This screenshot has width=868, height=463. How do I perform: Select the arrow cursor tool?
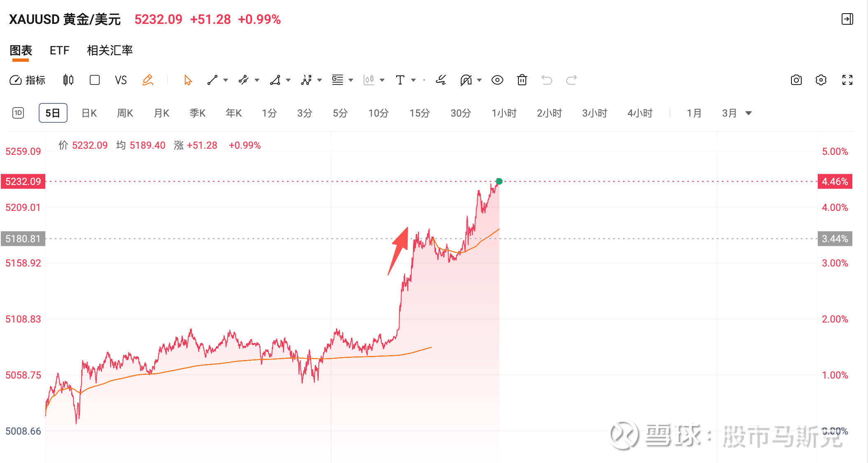coord(188,80)
